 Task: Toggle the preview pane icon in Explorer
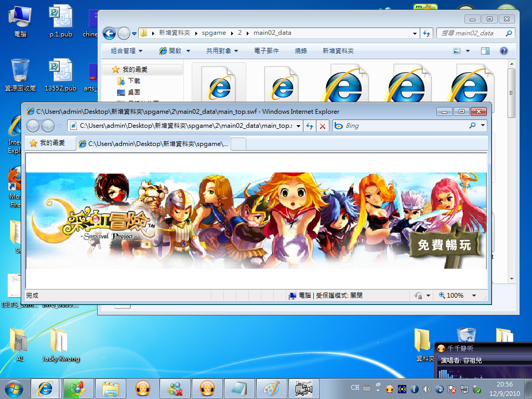coord(485,51)
